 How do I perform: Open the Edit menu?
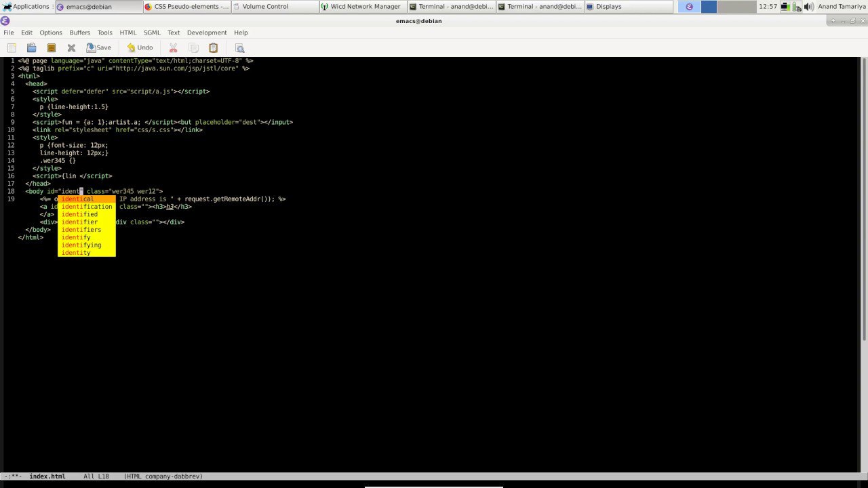pyautogui.click(x=26, y=33)
